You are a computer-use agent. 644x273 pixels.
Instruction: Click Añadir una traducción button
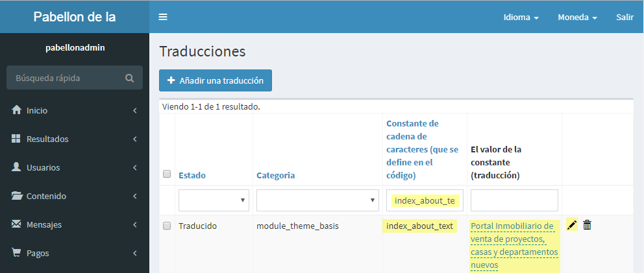(x=216, y=80)
